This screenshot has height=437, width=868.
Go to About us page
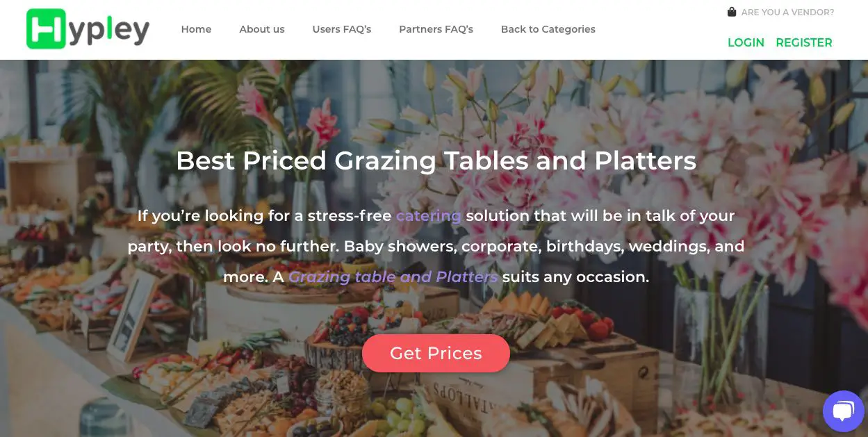coord(262,29)
